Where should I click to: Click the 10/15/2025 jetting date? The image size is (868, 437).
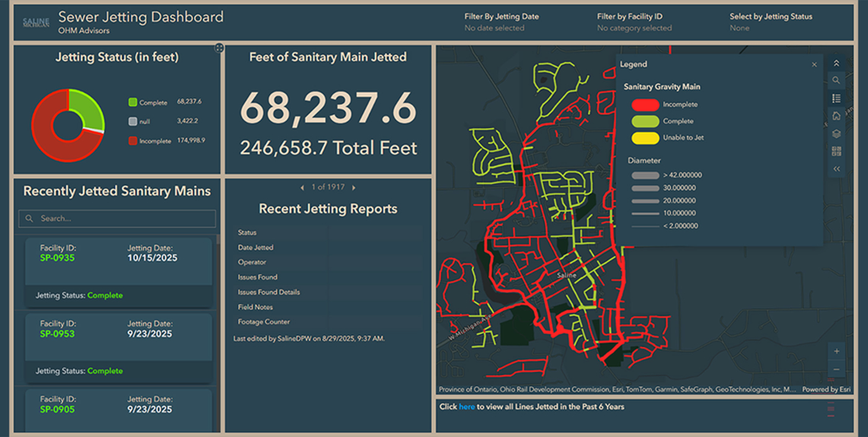click(x=152, y=258)
